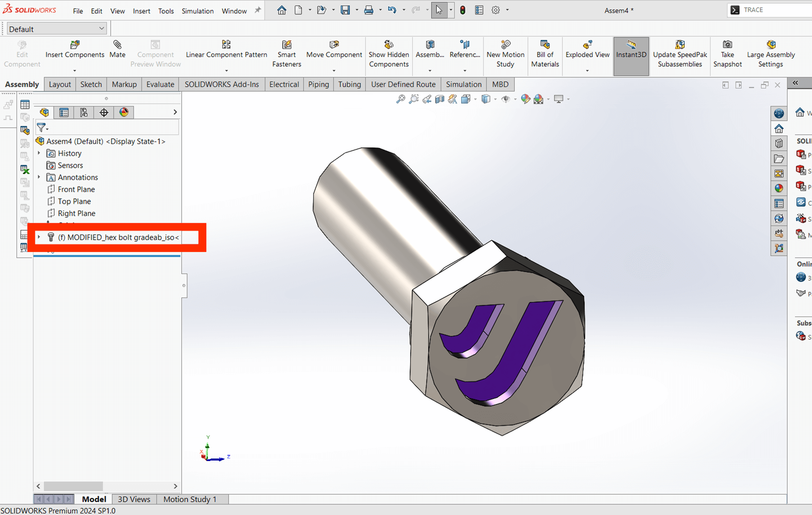Click the Mate tool icon
Screen dimensions: 812x515
click(117, 45)
